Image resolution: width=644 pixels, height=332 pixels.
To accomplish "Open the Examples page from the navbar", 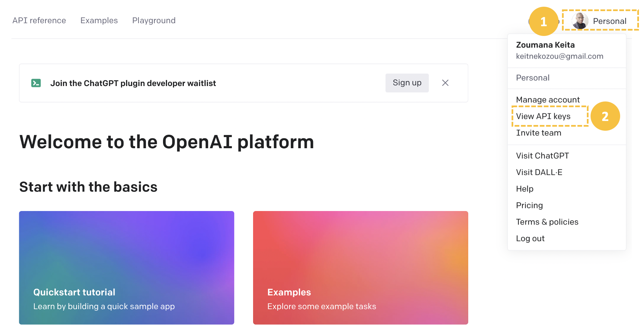I will [99, 20].
